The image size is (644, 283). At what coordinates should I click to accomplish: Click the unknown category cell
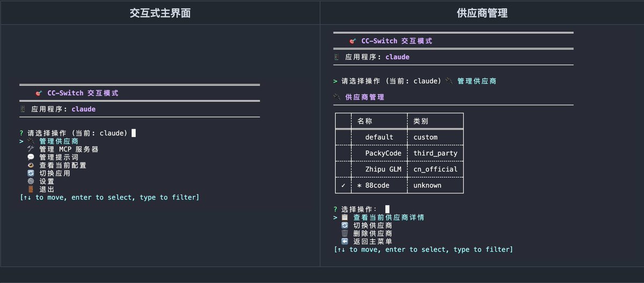tap(427, 185)
